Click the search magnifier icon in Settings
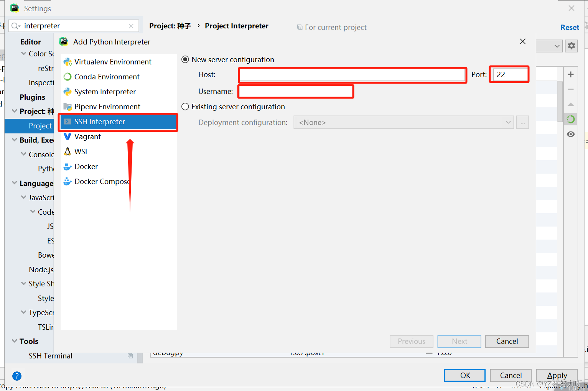Viewport: 588px width, 391px height. 15,26
